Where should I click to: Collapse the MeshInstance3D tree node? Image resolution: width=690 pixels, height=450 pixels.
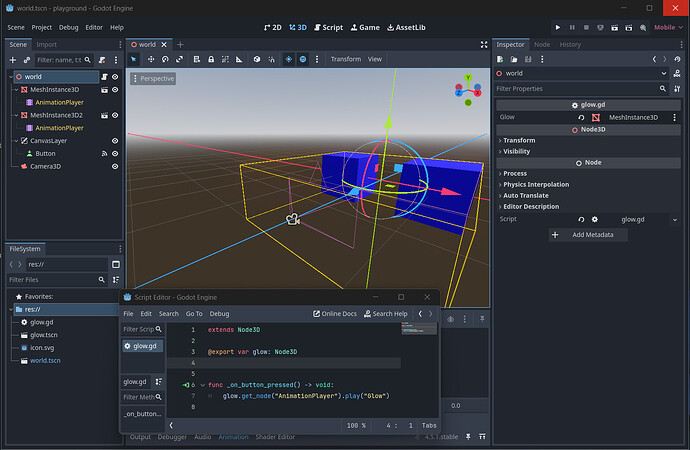click(14, 89)
